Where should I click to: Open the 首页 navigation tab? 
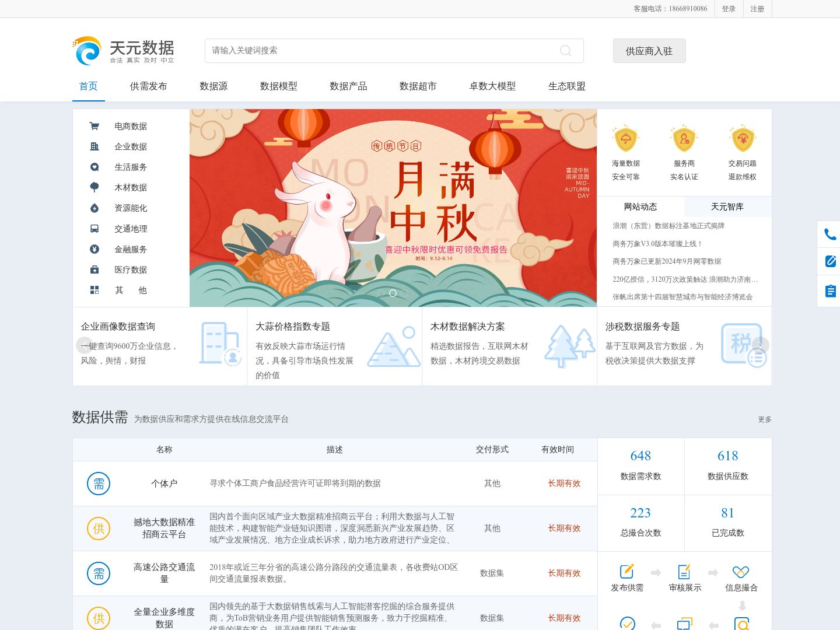(89, 86)
